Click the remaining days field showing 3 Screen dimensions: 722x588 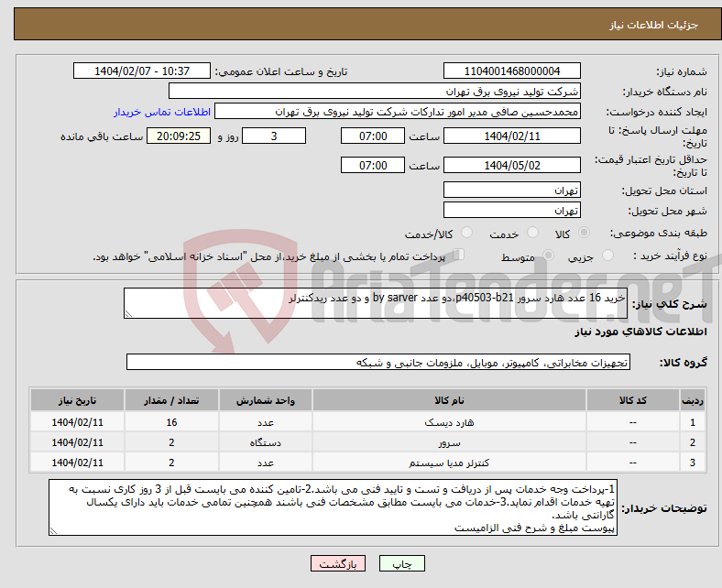(x=274, y=136)
